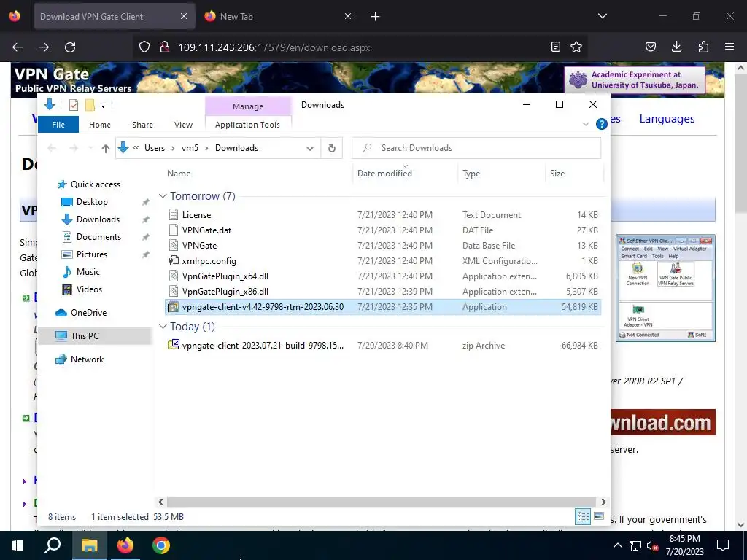Open the File ribbon tab

[x=58, y=124]
